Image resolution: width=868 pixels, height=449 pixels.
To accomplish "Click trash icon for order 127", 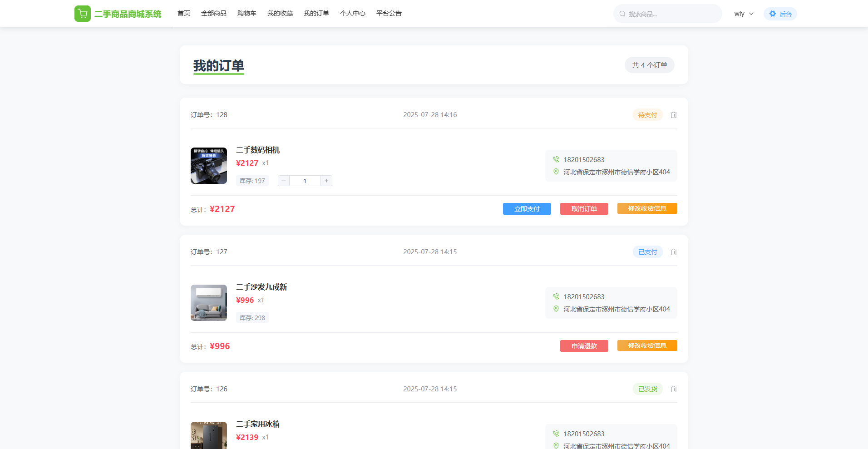I will (674, 252).
